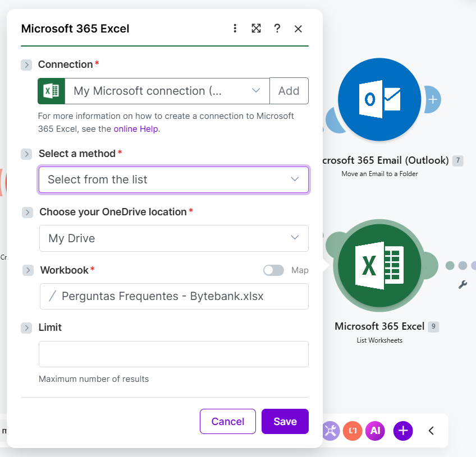Open the Select from the list dropdown

click(173, 179)
